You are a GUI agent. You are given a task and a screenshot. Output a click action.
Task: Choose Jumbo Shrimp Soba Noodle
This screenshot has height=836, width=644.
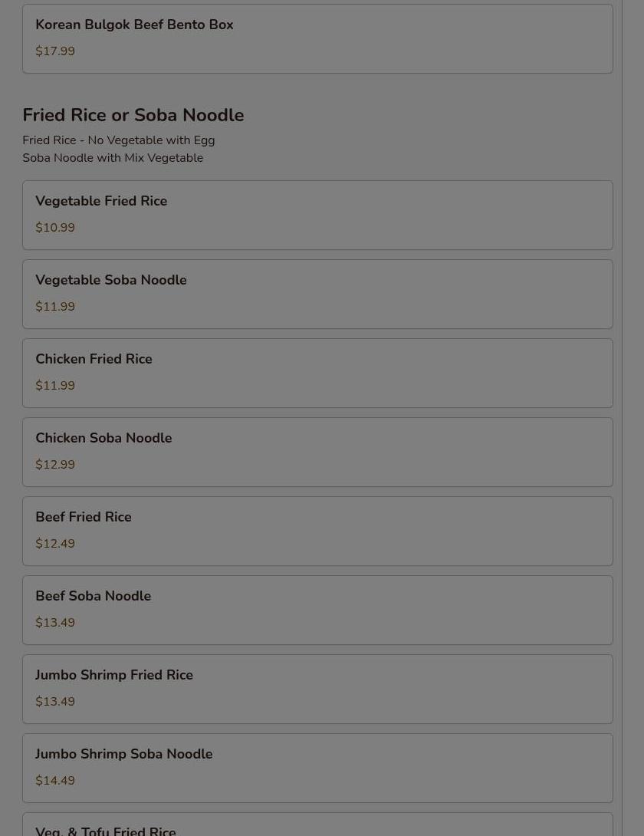pyautogui.click(x=317, y=767)
